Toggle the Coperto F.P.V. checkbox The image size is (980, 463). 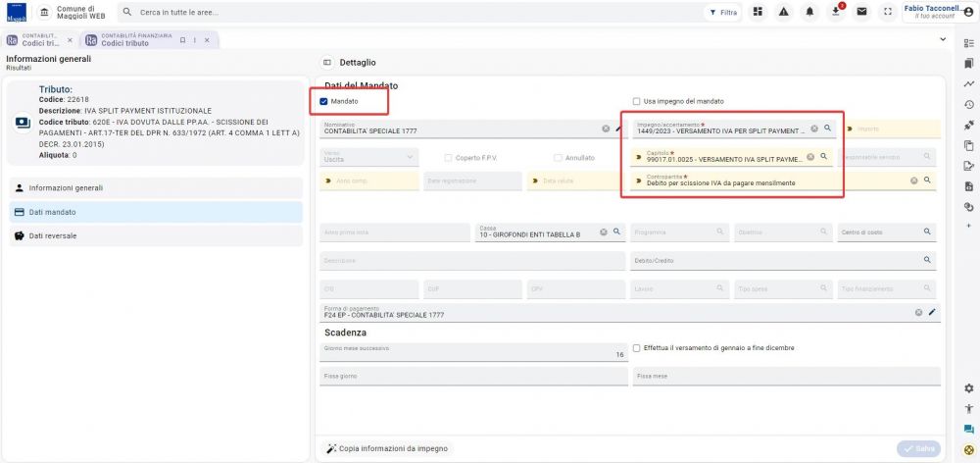(448, 158)
